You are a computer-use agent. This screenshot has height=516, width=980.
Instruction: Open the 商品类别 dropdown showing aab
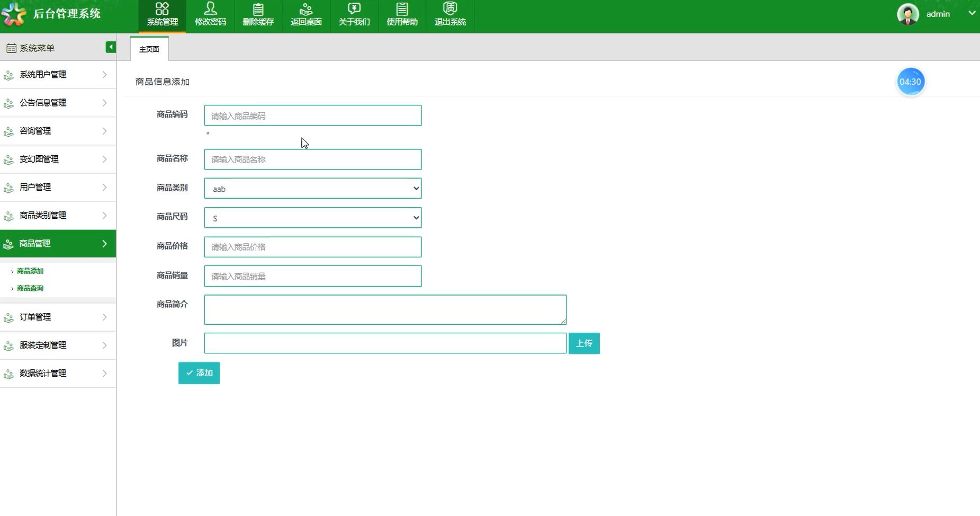[x=312, y=189]
